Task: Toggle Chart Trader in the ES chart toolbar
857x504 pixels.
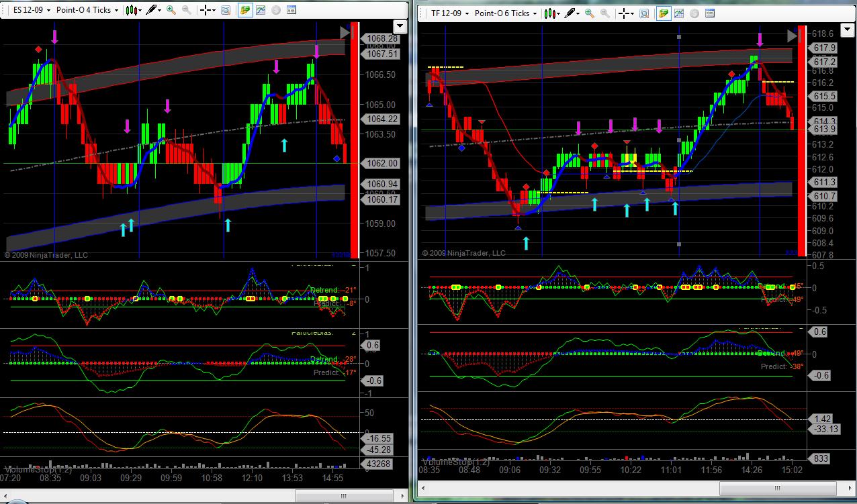Action: [x=245, y=10]
